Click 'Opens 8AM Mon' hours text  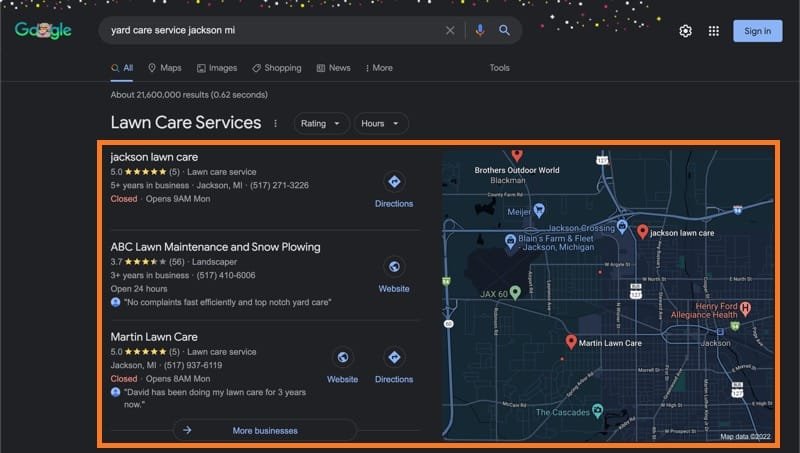178,379
